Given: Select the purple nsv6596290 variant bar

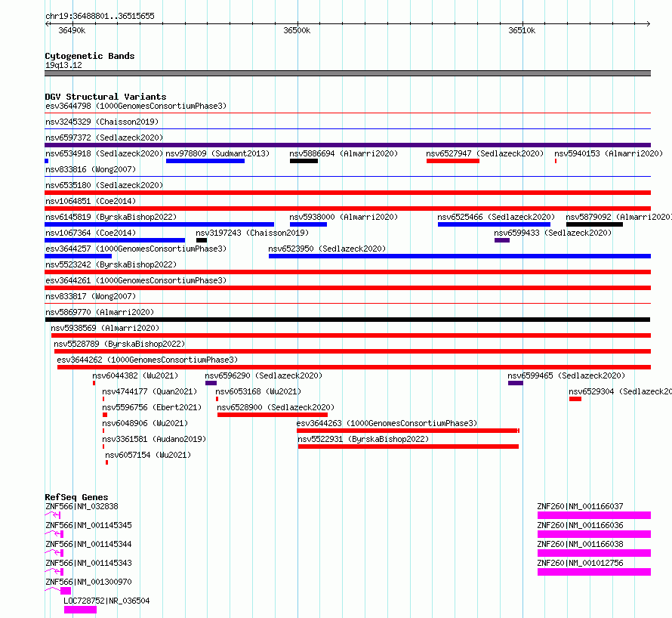Looking at the screenshot, I should point(211,383).
